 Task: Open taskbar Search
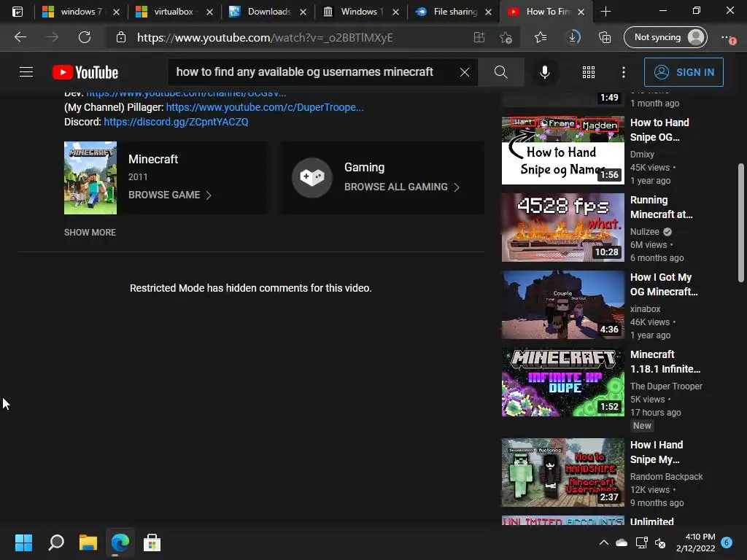tap(55, 542)
